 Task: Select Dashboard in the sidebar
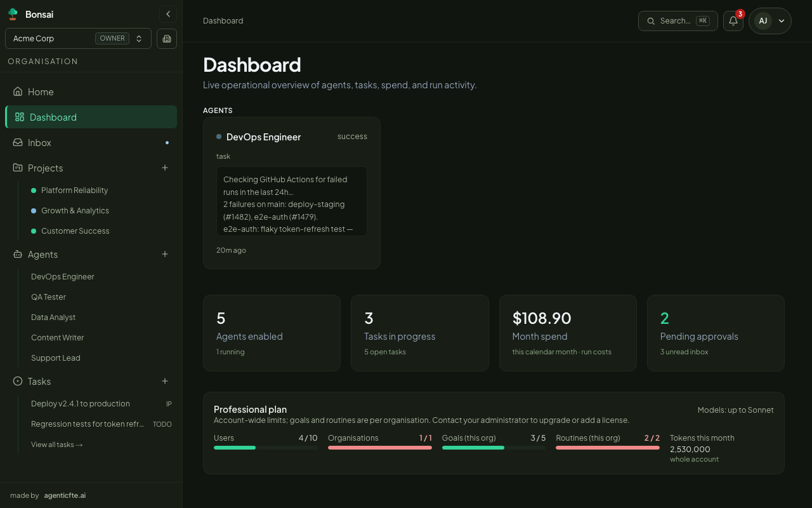91,117
